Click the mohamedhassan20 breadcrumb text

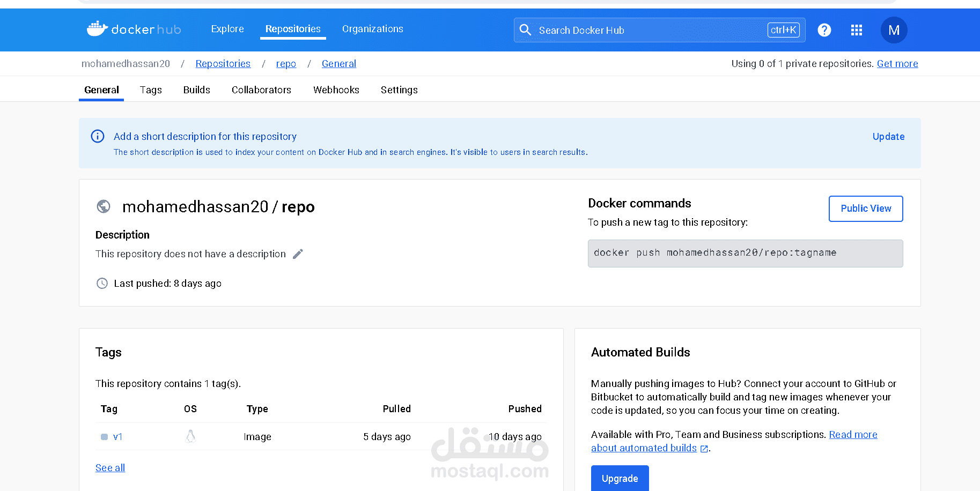[126, 64]
